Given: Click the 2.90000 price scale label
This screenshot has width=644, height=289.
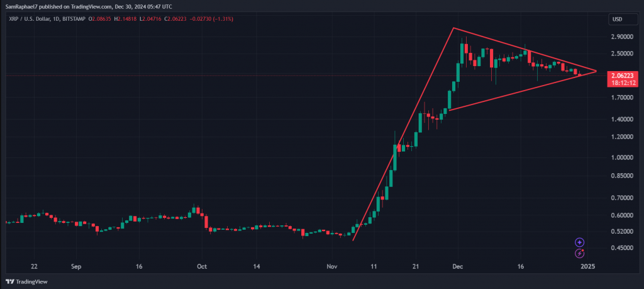Looking at the screenshot, I should 622,37.
